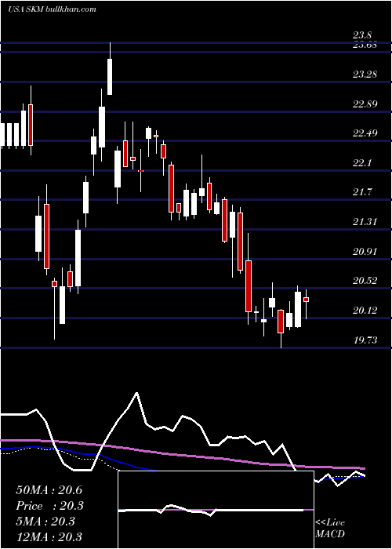392x549 pixels.
Task: Click the 20.52 price axis label
Action: 365,281
